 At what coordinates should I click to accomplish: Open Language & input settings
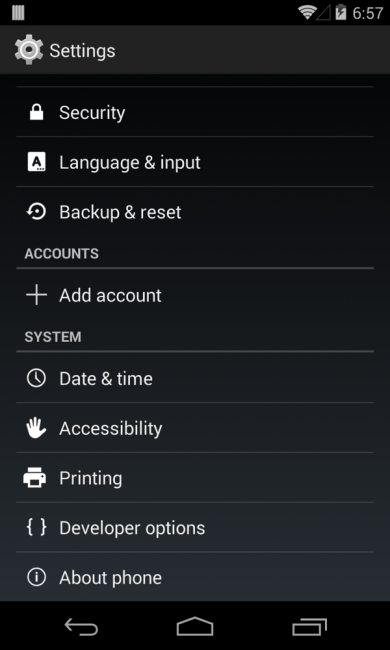click(195, 162)
